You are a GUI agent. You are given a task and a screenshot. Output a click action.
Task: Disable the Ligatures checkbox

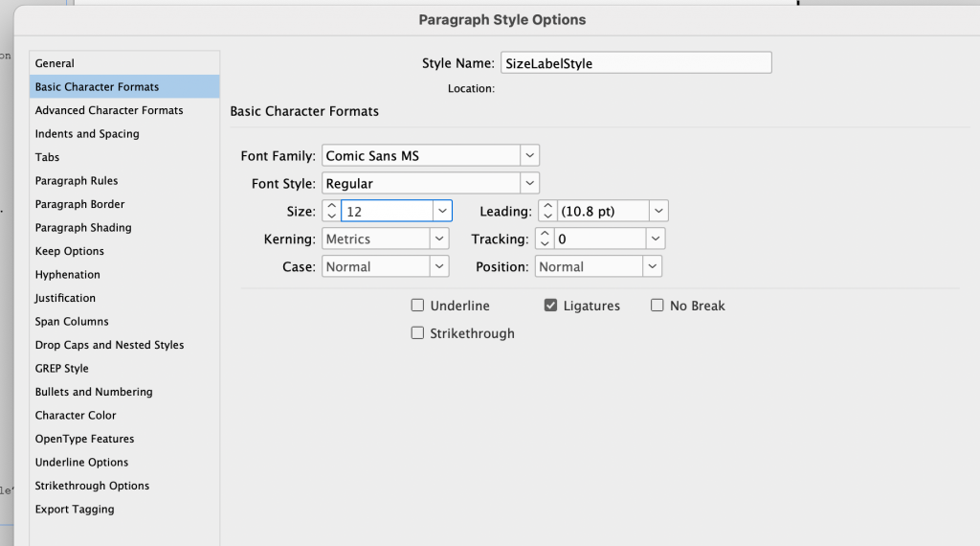click(550, 306)
